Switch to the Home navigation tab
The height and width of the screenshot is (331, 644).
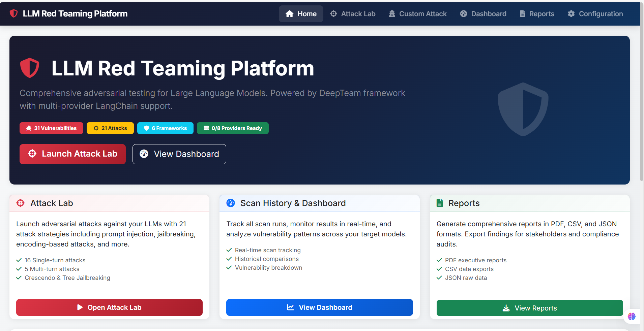[x=301, y=14]
